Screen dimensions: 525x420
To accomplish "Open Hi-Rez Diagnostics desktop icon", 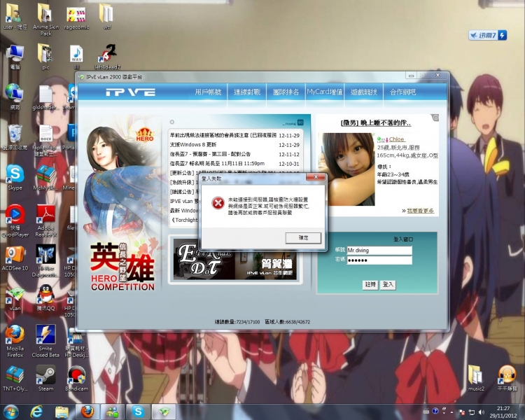I will pyautogui.click(x=45, y=261).
